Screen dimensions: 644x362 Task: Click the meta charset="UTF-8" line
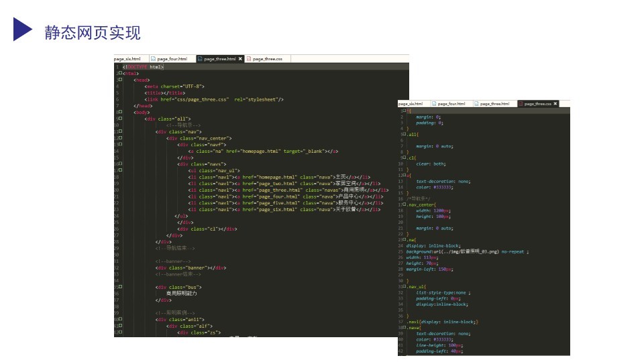coord(174,86)
